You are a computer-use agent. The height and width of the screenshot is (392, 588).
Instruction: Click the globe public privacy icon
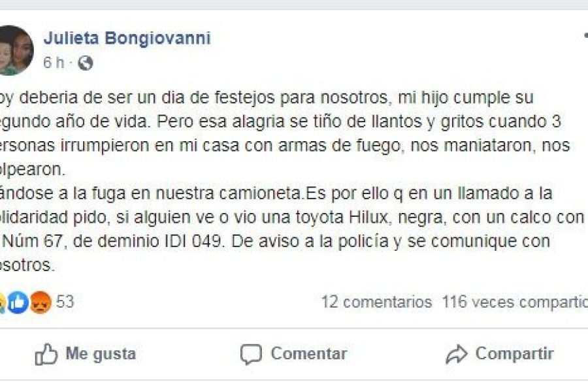(85, 63)
